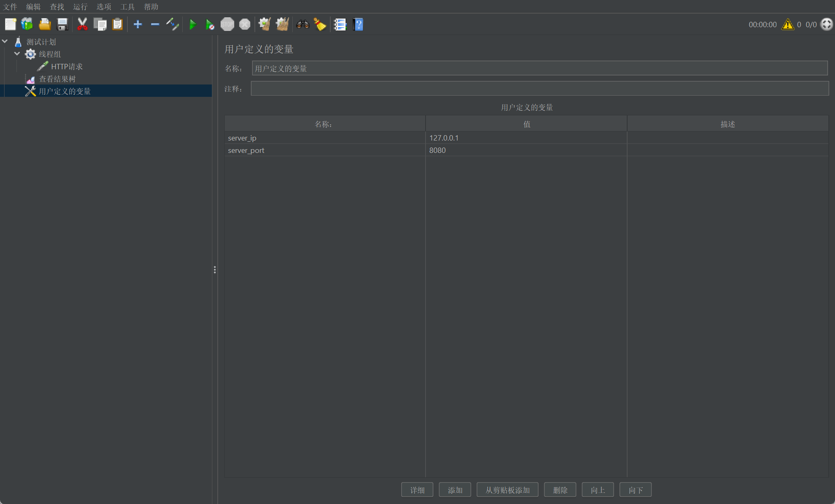The height and width of the screenshot is (504, 835).
Task: Click the blue plus Expand All icon
Action: coord(138,24)
